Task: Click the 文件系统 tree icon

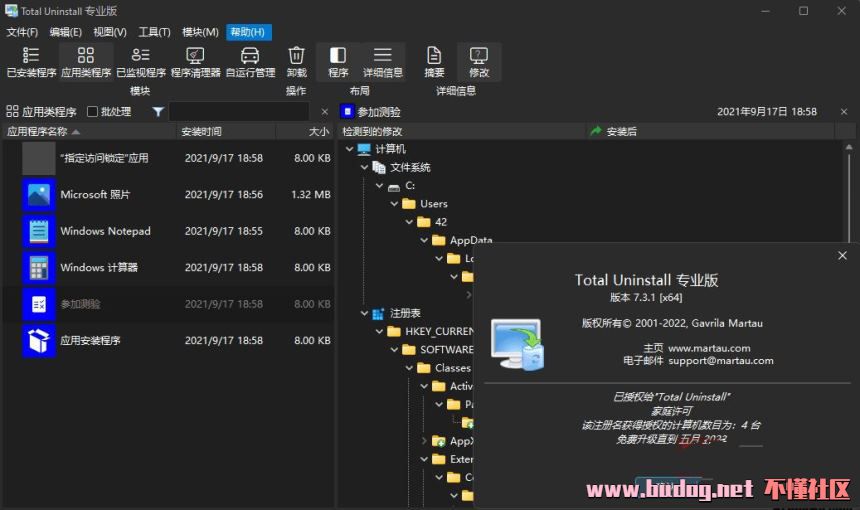Action: tap(378, 167)
